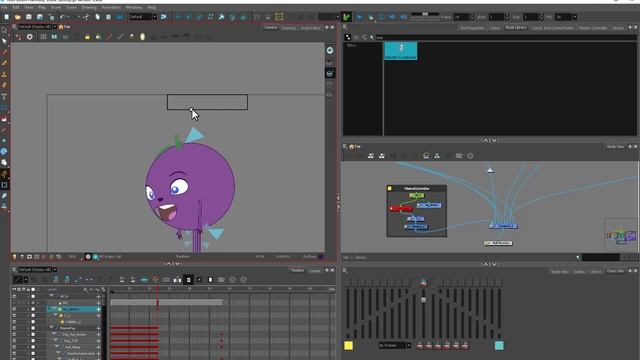Screen dimensions: 640x360
Task: Open the Default Display dropdown in Timeline view
Action: tap(55, 270)
